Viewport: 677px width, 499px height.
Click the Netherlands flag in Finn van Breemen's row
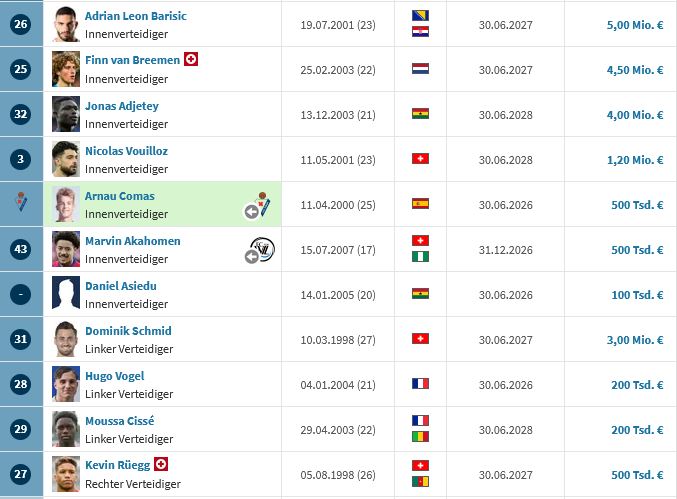coord(420,69)
